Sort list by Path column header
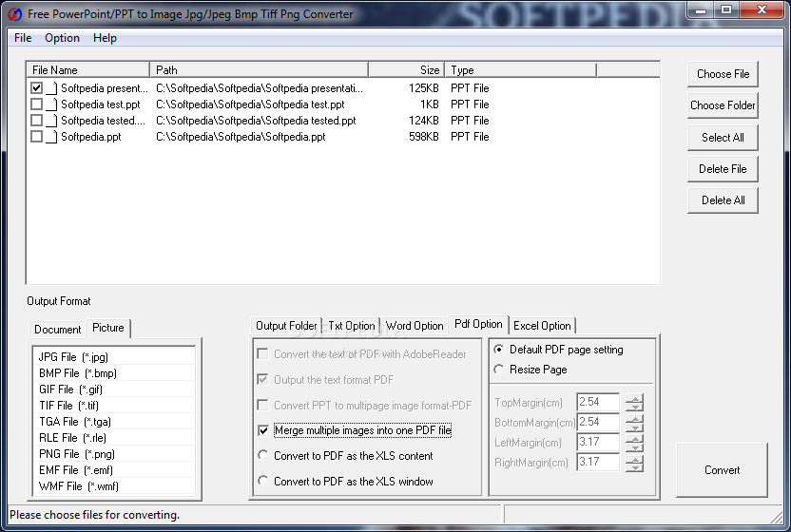 [x=259, y=70]
